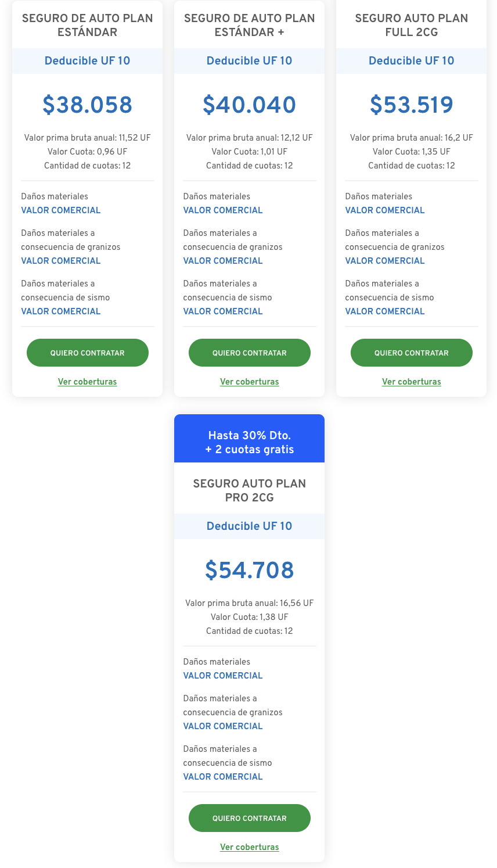Click Deducible UF 10 in Plan Estándar

pyautogui.click(x=87, y=61)
